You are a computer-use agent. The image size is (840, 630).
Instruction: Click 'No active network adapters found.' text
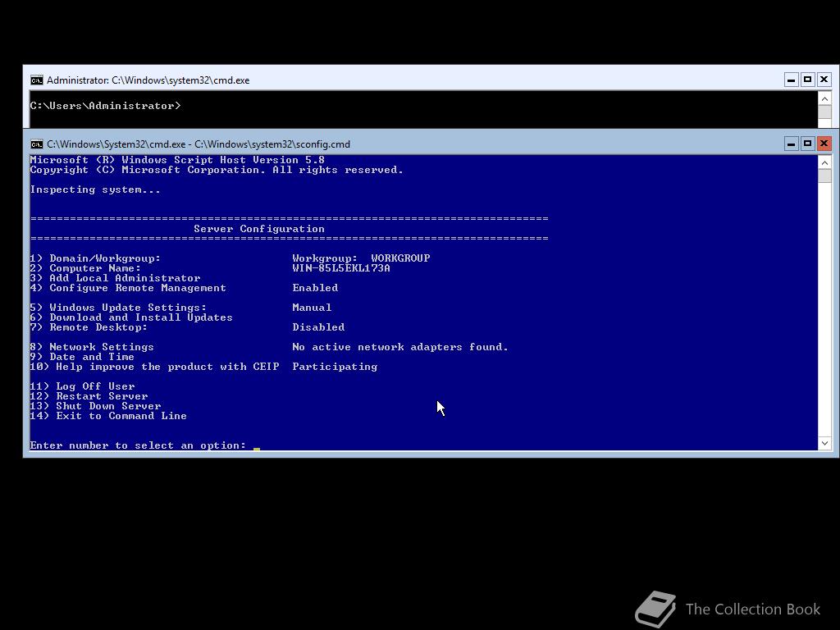[400, 347]
